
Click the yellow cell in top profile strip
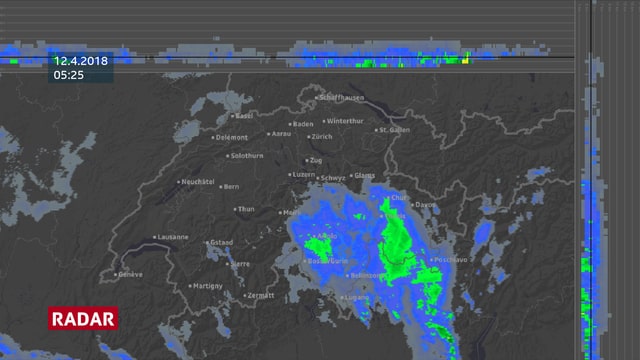pyautogui.click(x=465, y=61)
